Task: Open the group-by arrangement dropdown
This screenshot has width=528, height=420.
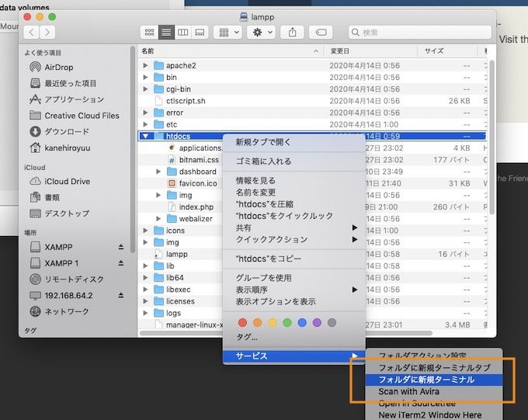Action: (227, 33)
